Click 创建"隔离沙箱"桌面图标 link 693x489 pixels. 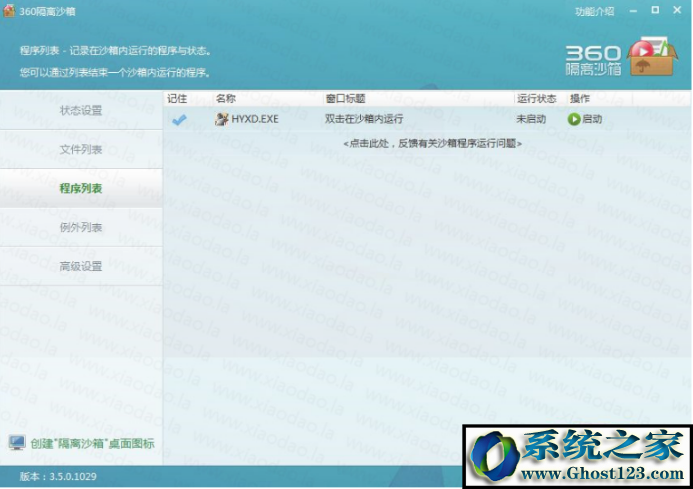[x=92, y=443]
